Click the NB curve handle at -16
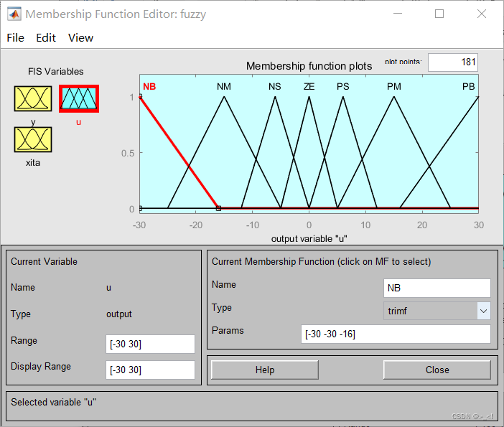Image resolution: width=504 pixels, height=427 pixels. coord(218,208)
